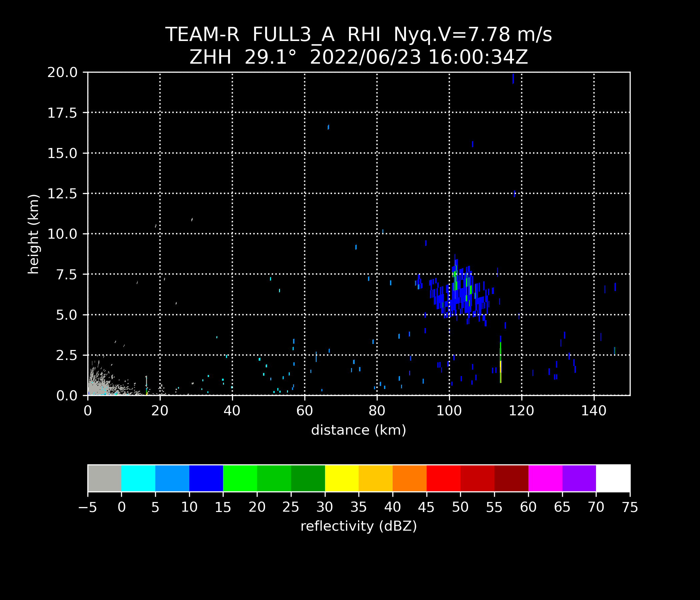Image resolution: width=700 pixels, height=600 pixels.
Task: Click the '7.5' height axis tick label
Action: point(67,274)
